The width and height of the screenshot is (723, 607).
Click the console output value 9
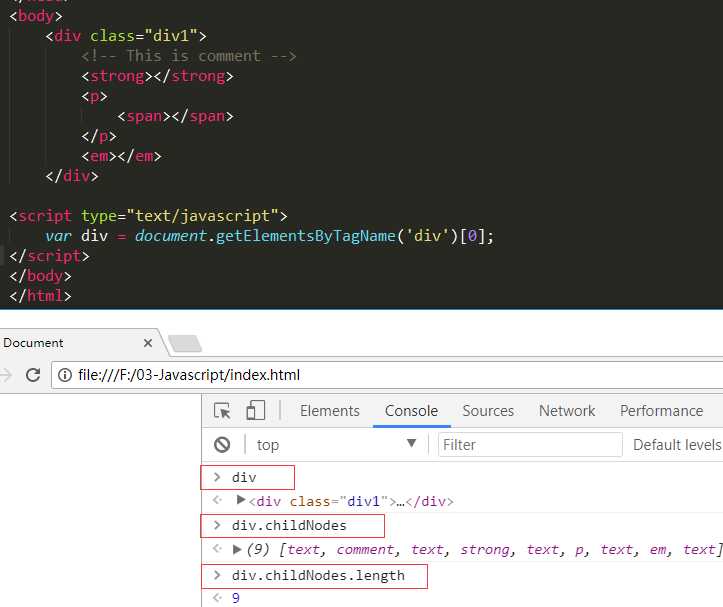236,598
